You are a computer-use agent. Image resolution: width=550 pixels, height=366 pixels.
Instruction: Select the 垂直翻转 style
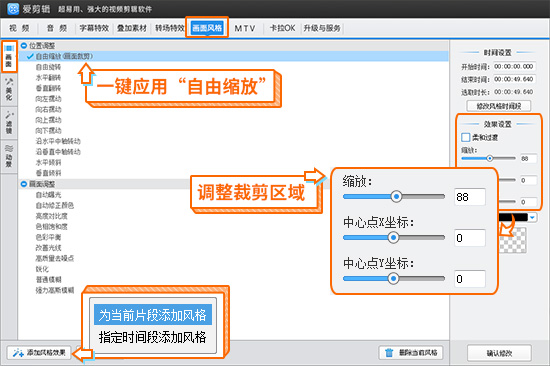(48, 88)
